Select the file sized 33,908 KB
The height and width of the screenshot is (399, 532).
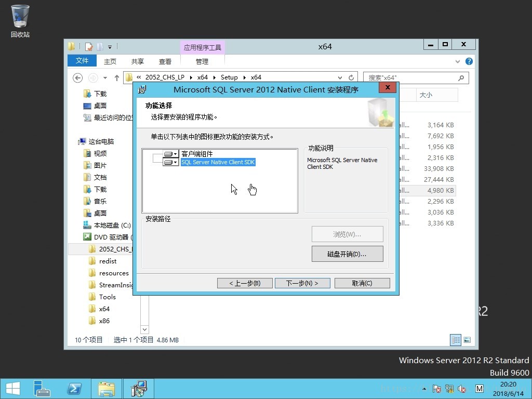pos(428,169)
